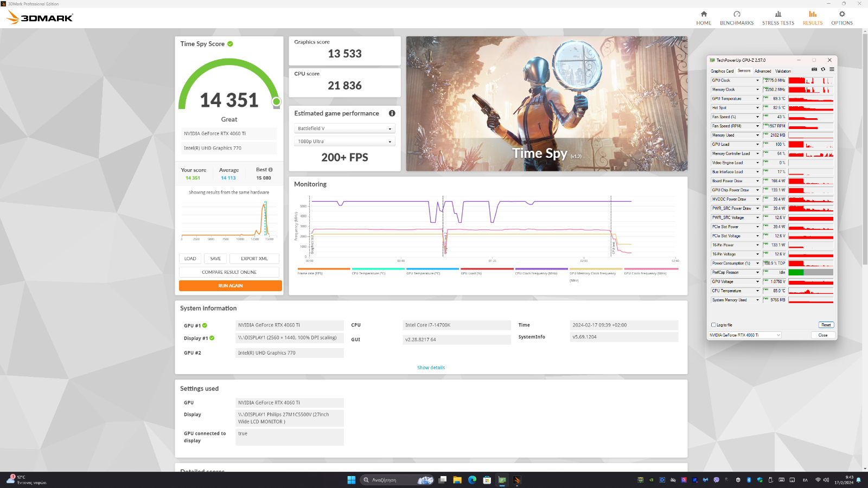This screenshot has width=868, height=488.
Task: Open File Explorer from the taskbar
Action: [457, 480]
